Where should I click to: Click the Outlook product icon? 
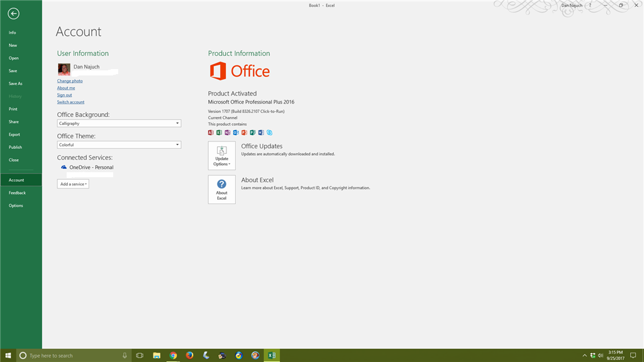(x=236, y=133)
